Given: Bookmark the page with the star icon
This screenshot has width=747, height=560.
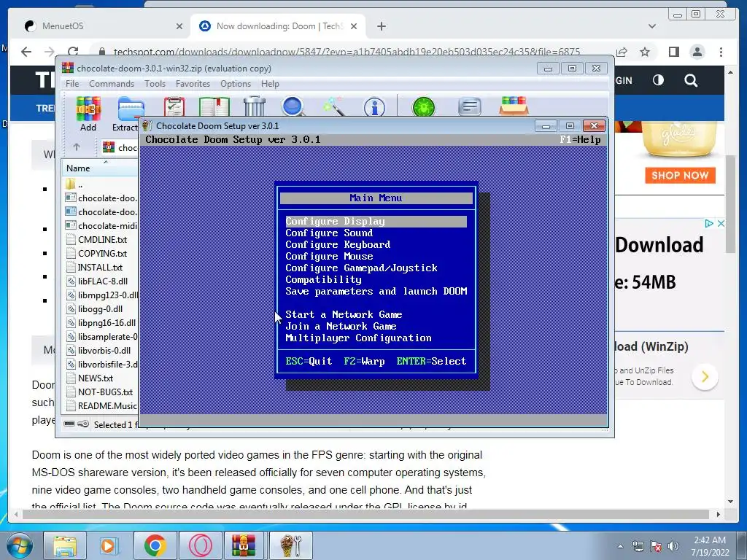Looking at the screenshot, I should pos(645,52).
